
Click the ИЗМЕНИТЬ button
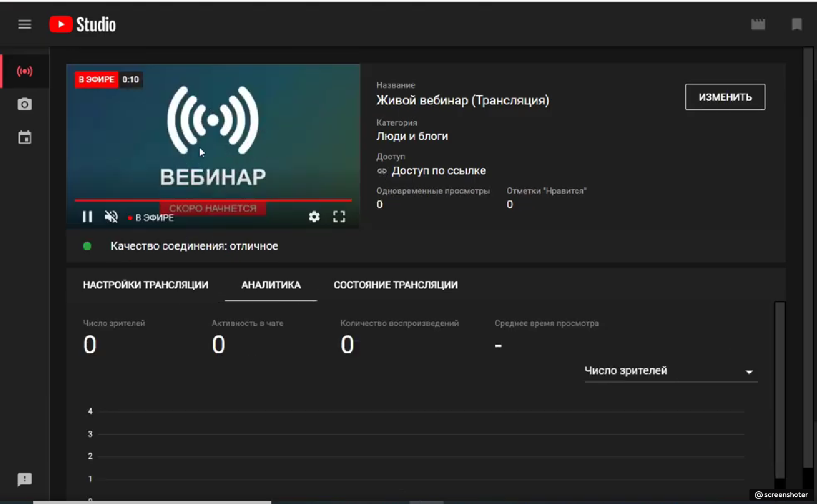(725, 97)
